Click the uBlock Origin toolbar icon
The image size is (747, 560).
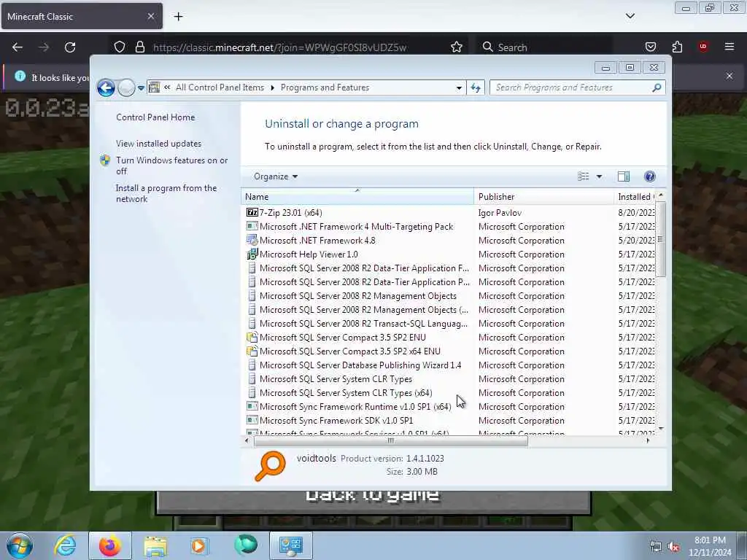(x=703, y=47)
